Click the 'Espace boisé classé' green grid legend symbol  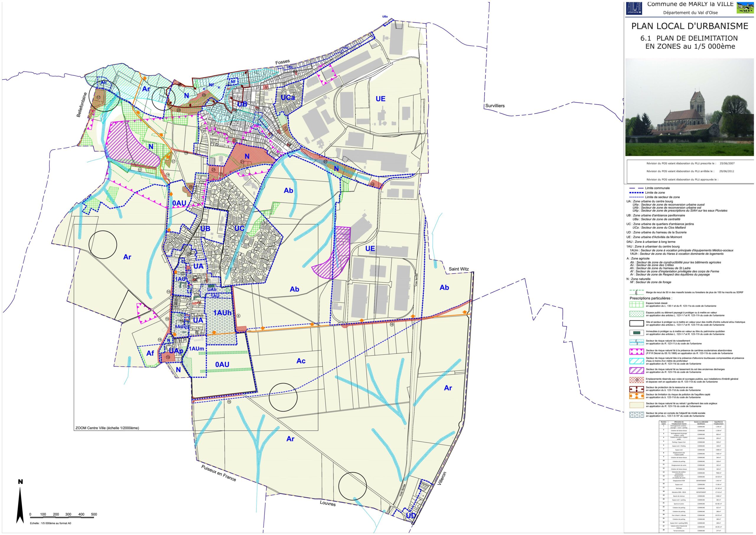[636, 304]
